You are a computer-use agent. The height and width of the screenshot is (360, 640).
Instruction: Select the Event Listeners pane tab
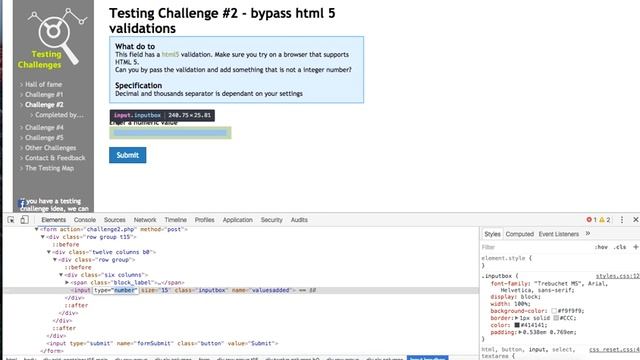[559, 234]
